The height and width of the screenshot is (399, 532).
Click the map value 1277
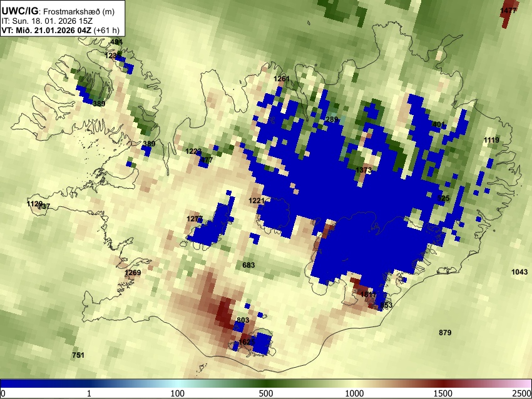click(x=195, y=219)
